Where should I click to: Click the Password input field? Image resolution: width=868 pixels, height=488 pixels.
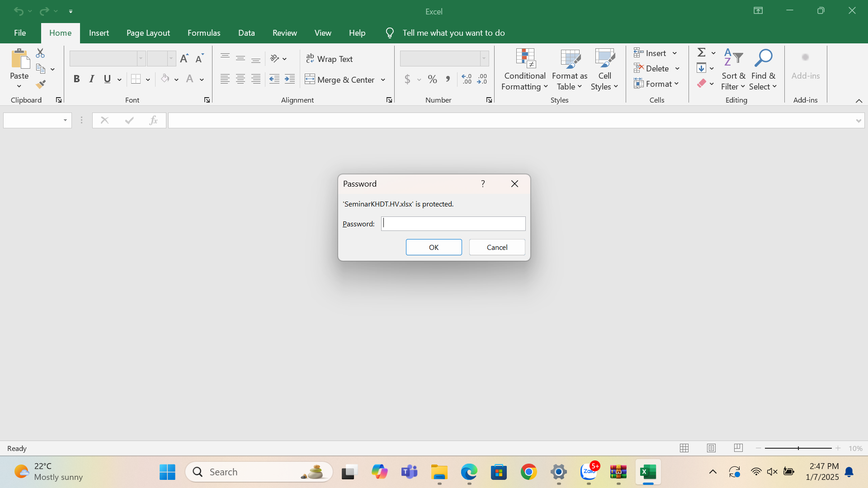click(453, 224)
